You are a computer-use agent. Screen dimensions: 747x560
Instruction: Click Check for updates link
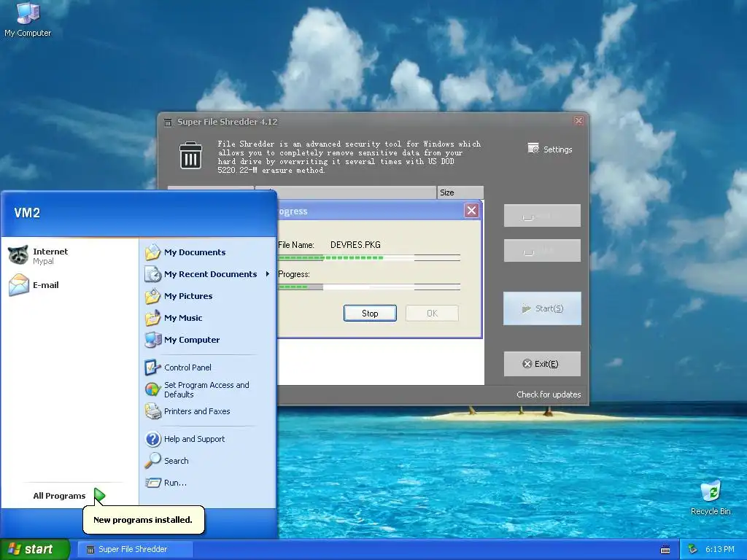pyautogui.click(x=549, y=394)
